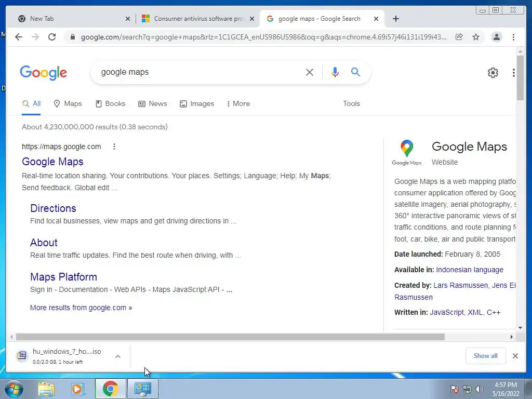Switch to Maps results
The image size is (532, 399).
[68, 104]
